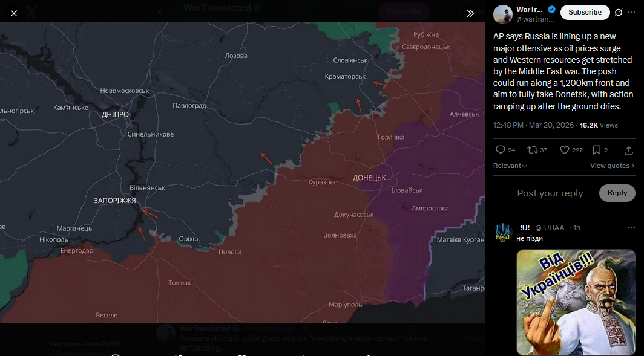Open the Relevant sort dropdown
The image size is (644, 356).
coord(510,166)
